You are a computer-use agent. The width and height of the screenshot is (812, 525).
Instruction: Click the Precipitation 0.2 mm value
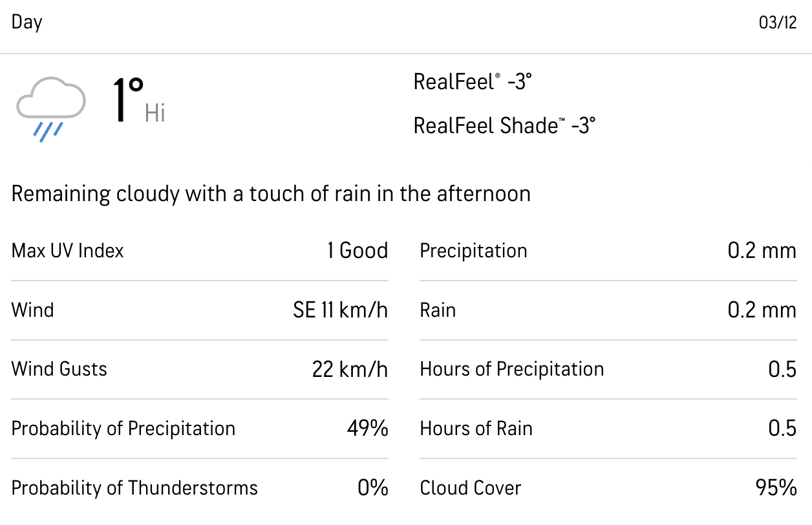pyautogui.click(x=762, y=251)
